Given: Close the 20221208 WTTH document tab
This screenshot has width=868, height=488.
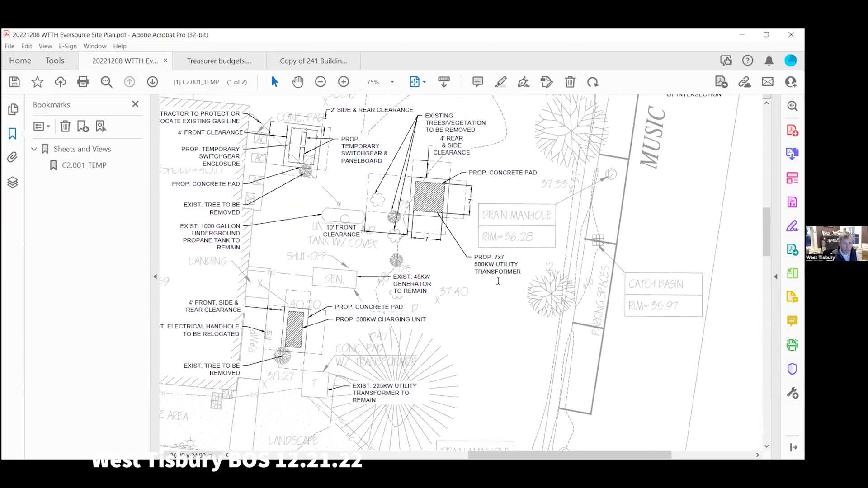Looking at the screenshot, I should coord(165,61).
